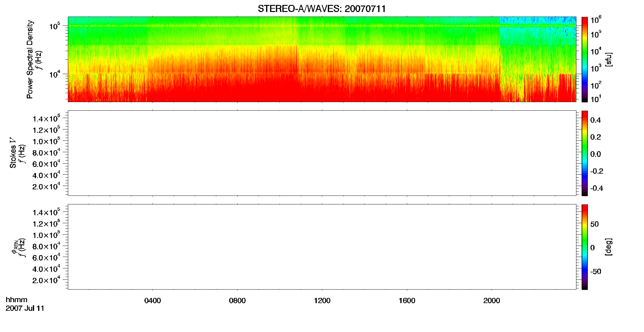Click the 0.4 value on Stokes colorbar
This screenshot has width=644, height=332.
[x=595, y=120]
